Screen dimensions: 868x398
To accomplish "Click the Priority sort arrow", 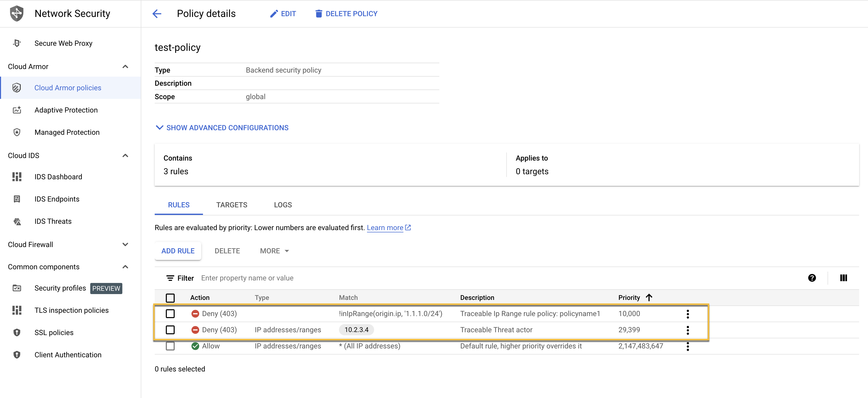I will click(649, 297).
